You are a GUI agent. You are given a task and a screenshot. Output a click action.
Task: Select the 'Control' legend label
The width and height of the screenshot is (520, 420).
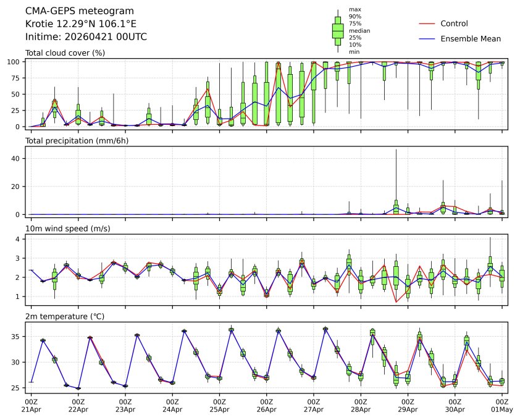click(454, 23)
